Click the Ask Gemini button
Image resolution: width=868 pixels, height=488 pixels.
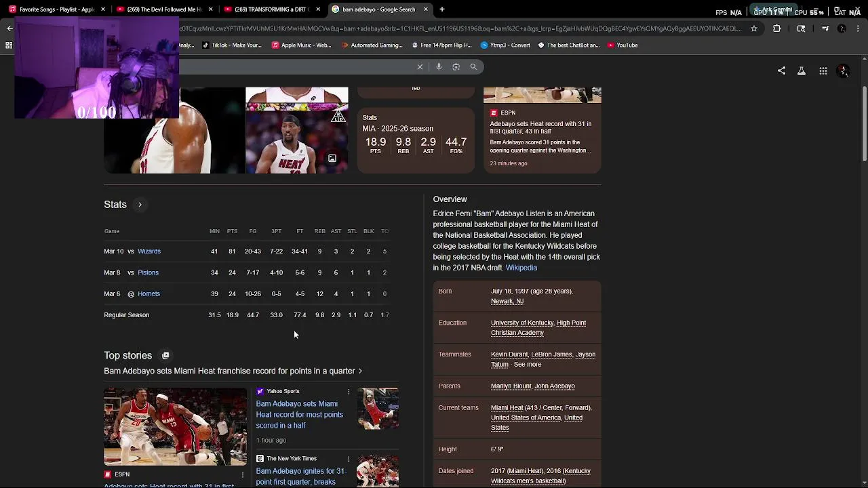tap(772, 9)
